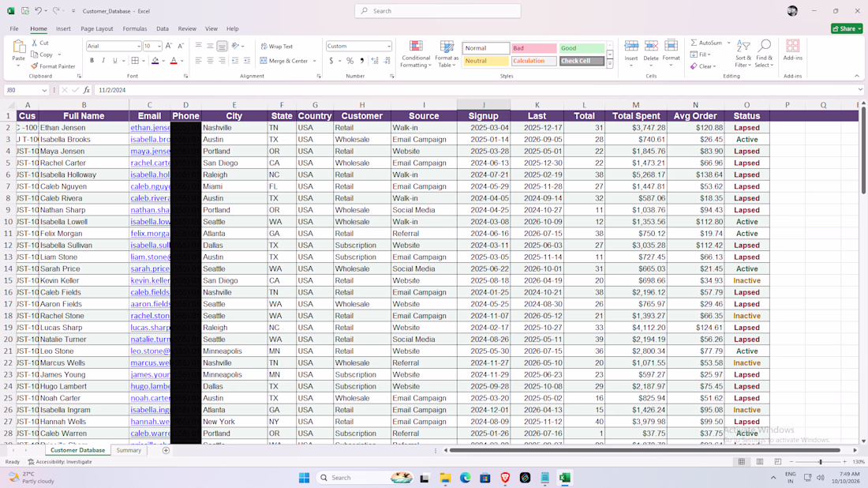Open the File menu

point(14,28)
